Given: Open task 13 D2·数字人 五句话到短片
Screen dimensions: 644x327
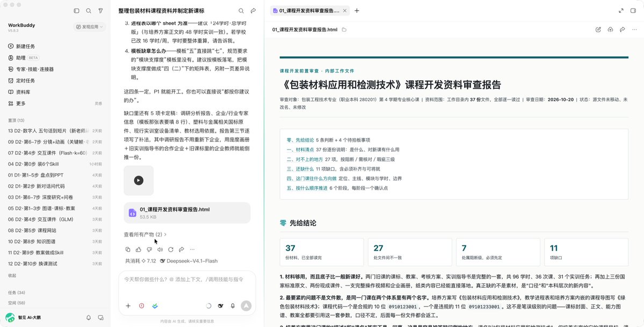Looking at the screenshot, I should [x=55, y=131].
